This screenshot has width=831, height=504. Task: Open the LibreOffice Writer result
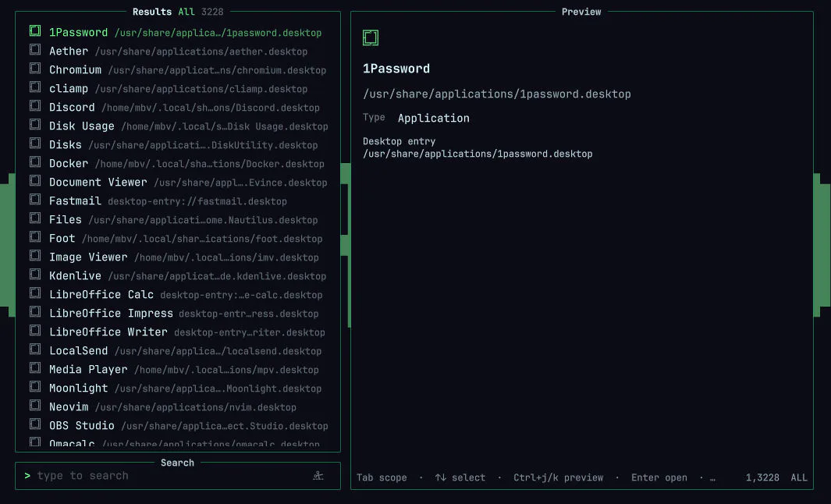coord(178,332)
